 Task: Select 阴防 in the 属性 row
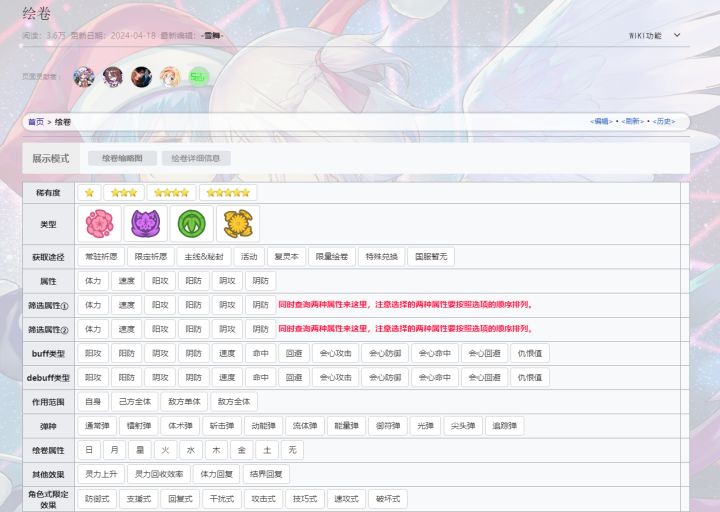261,281
